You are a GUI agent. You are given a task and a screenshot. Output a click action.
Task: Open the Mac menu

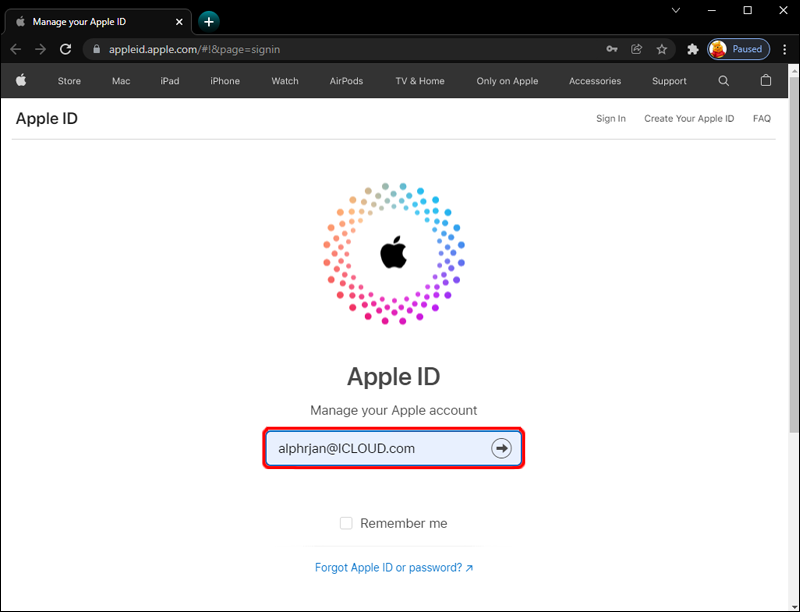(121, 81)
